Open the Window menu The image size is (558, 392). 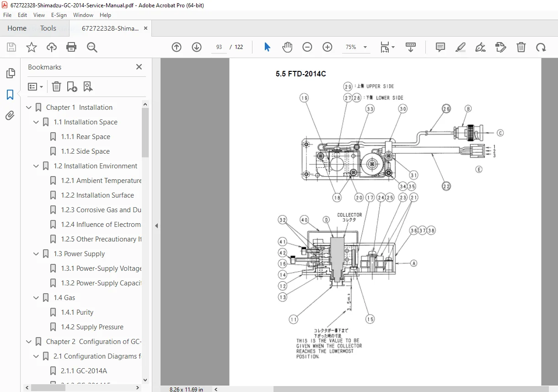pyautogui.click(x=83, y=15)
